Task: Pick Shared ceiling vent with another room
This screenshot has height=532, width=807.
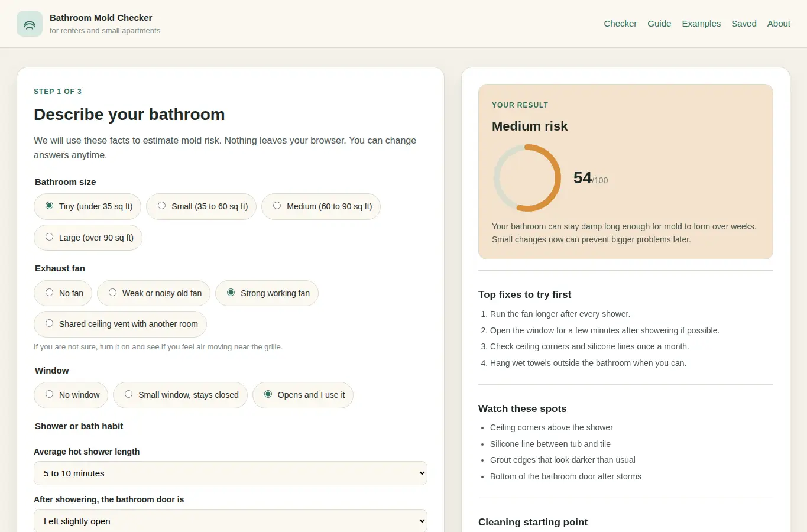Action: 121,324
